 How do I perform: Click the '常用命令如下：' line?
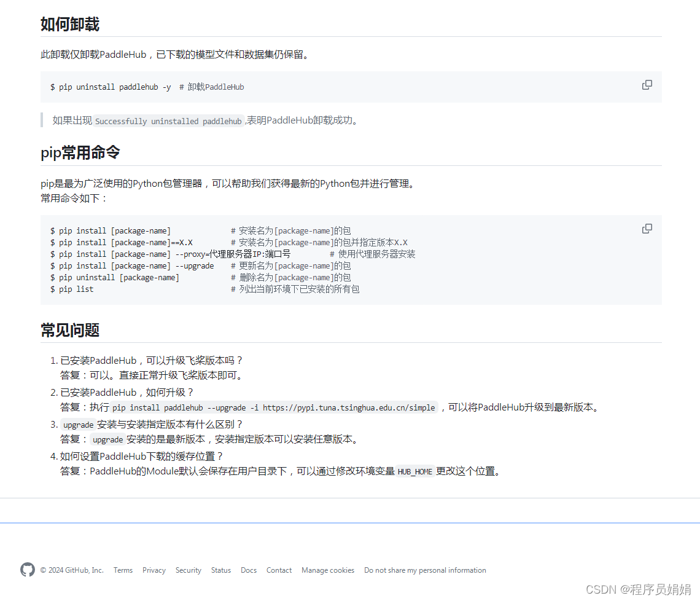point(74,198)
